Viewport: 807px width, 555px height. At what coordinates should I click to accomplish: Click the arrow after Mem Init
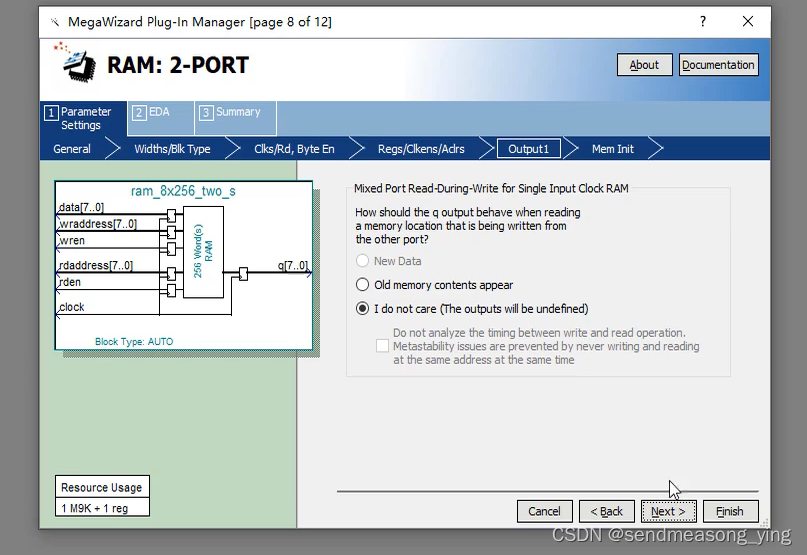click(656, 149)
